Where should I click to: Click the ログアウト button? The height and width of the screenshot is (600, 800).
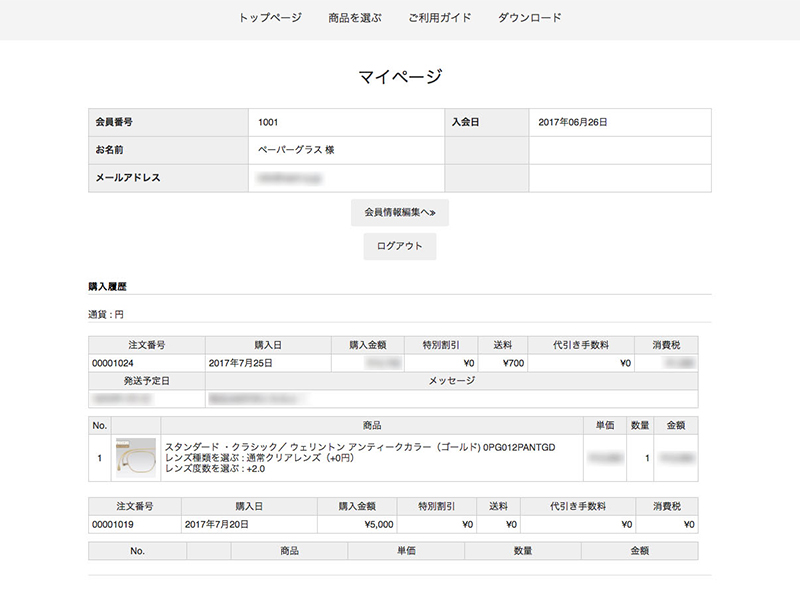[399, 246]
